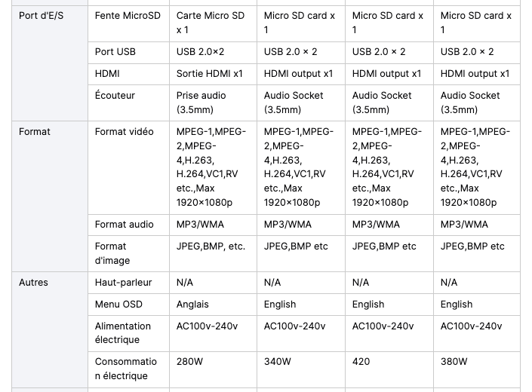This screenshot has width=532, height=392.
Task: Click the "Carte Micro SD x 1" cell
Action: click(213, 23)
